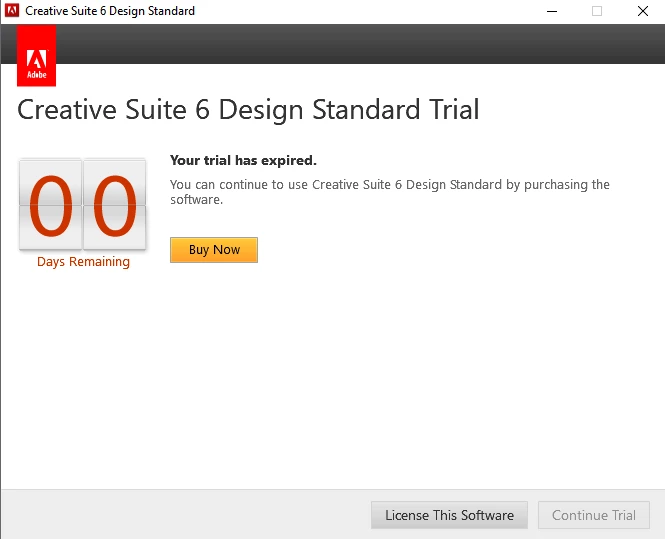
Task: Minimize the Creative Suite 6 window
Action: click(552, 11)
